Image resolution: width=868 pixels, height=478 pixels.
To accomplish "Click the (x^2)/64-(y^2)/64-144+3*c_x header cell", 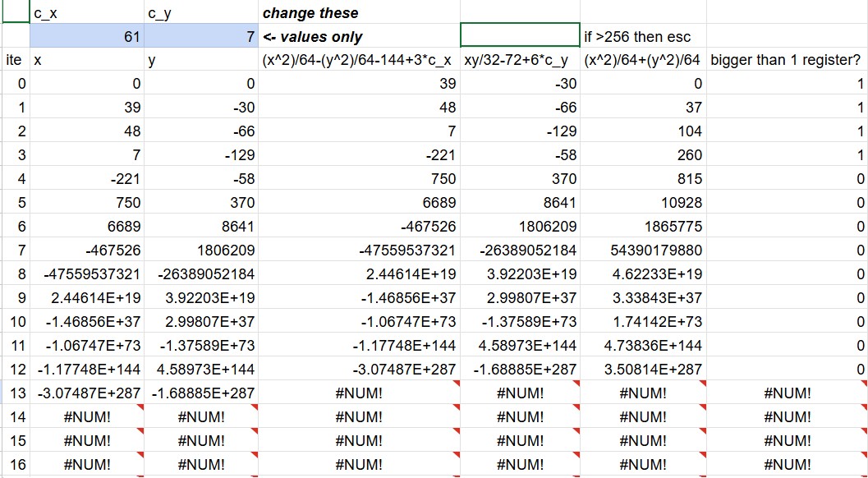I will click(x=359, y=60).
